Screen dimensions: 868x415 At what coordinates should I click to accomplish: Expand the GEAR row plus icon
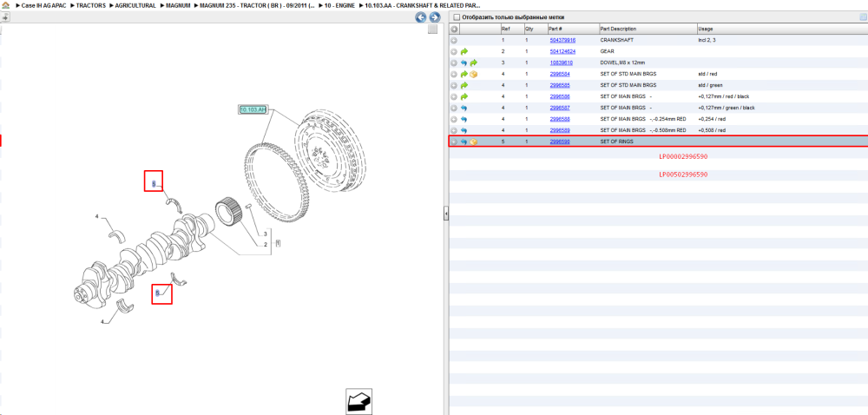pyautogui.click(x=454, y=51)
